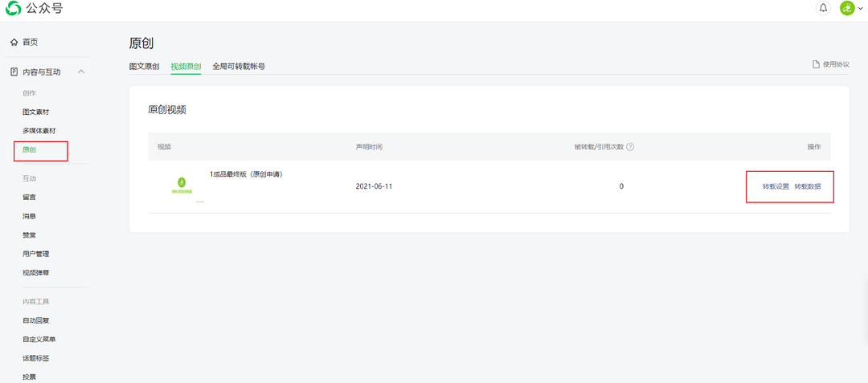This screenshot has height=383, width=868.
Task: Open 自动回复 under 内容工具
Action: tap(35, 320)
